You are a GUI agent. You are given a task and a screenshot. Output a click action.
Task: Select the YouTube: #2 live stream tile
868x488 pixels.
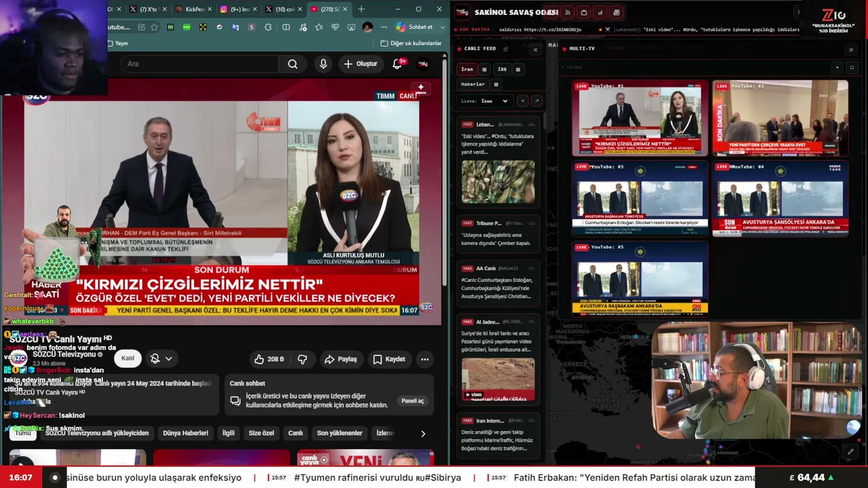[x=781, y=119]
